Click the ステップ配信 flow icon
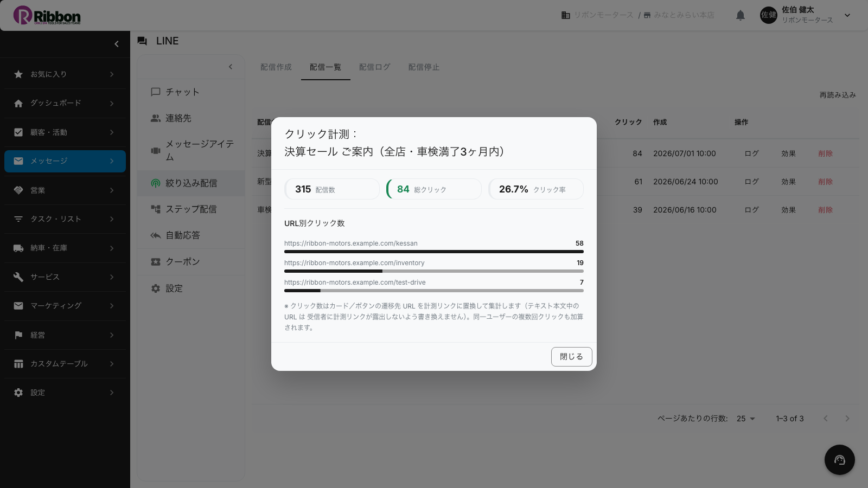 (x=156, y=209)
